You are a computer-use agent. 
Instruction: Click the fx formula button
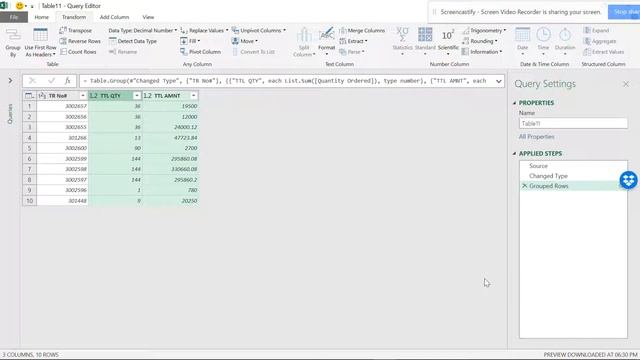pyautogui.click(x=68, y=81)
